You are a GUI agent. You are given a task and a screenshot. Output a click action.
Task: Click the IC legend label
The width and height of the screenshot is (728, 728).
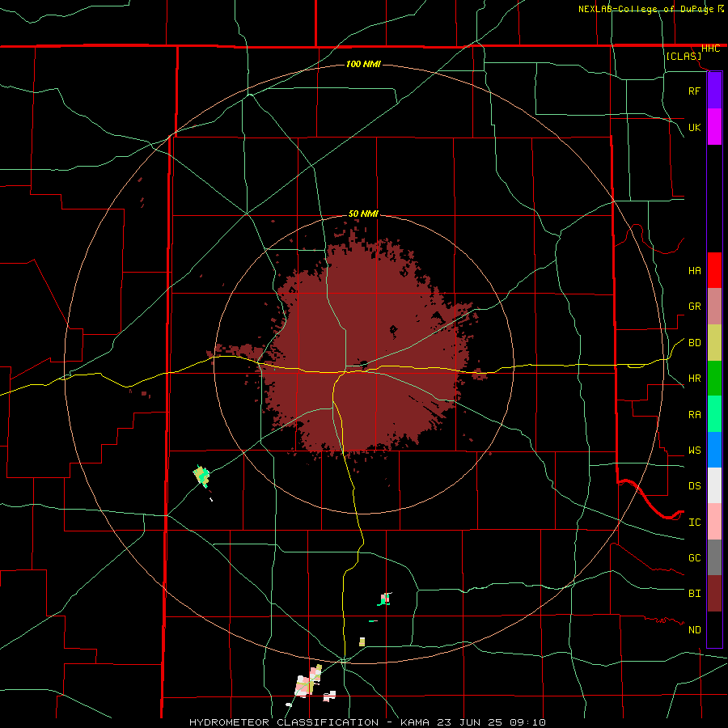pyautogui.click(x=694, y=523)
